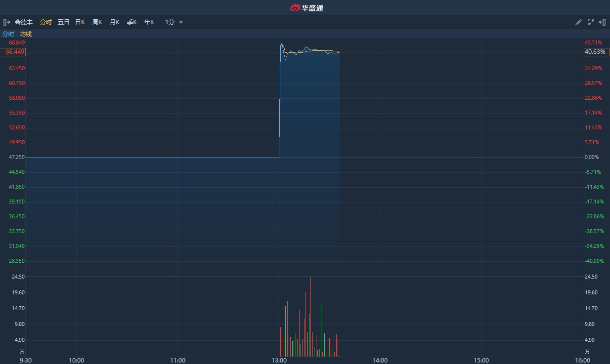Select the 年K yearly chart tab
610x364 pixels.
(x=149, y=22)
